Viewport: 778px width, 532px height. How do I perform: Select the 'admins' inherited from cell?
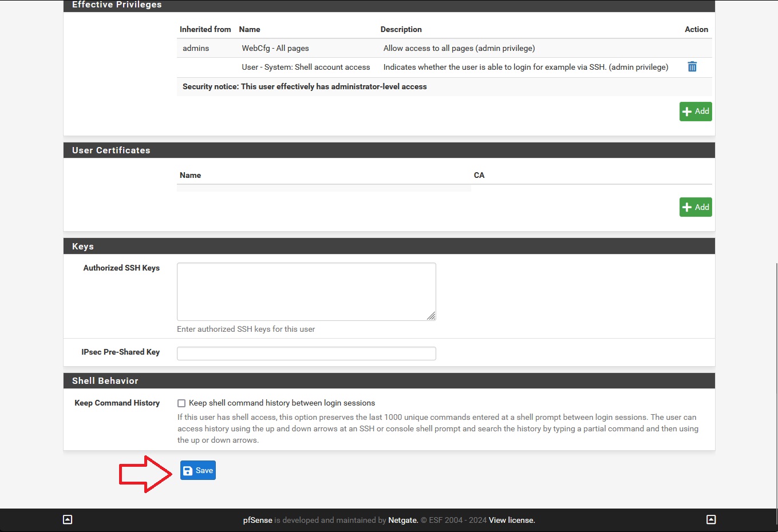click(x=196, y=48)
